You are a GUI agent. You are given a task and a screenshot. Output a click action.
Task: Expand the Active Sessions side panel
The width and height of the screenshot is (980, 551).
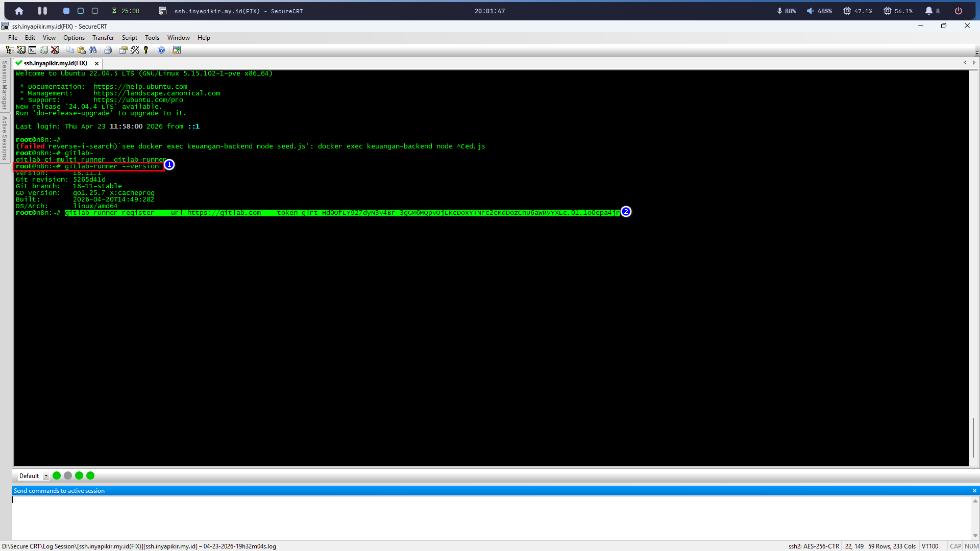(5, 138)
